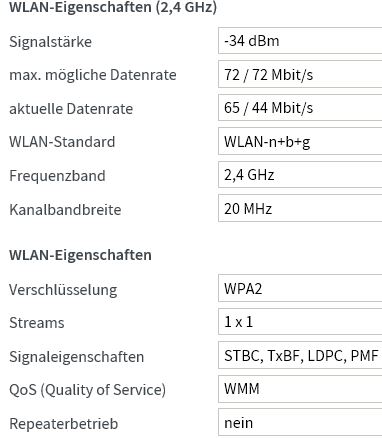Select the Streams field showing 1 x 1

[x=300, y=322]
